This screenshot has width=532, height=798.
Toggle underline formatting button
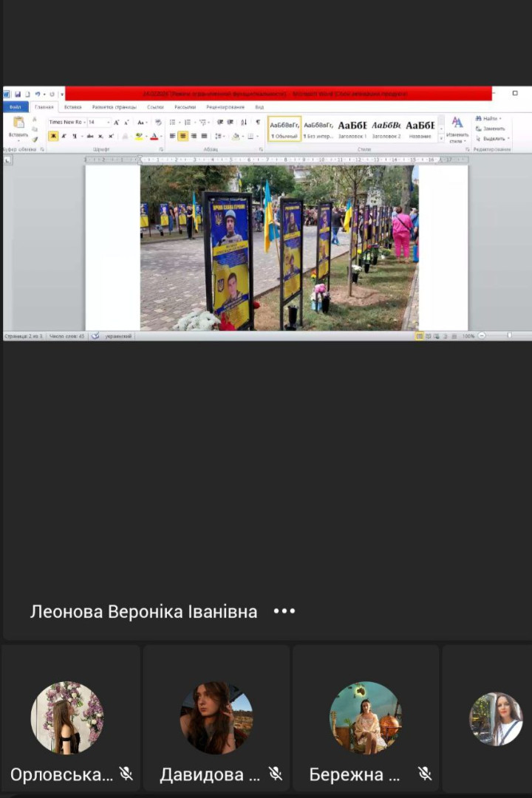tap(74, 137)
